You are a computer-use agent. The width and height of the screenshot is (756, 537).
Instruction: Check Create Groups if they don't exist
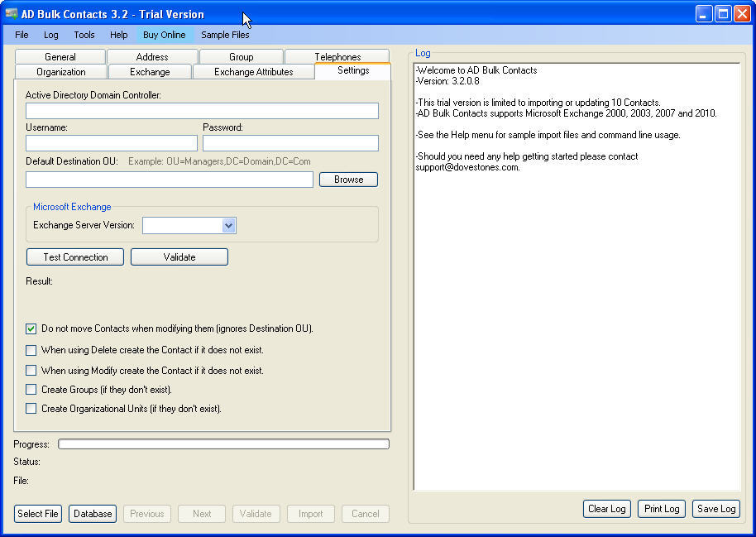click(x=31, y=389)
